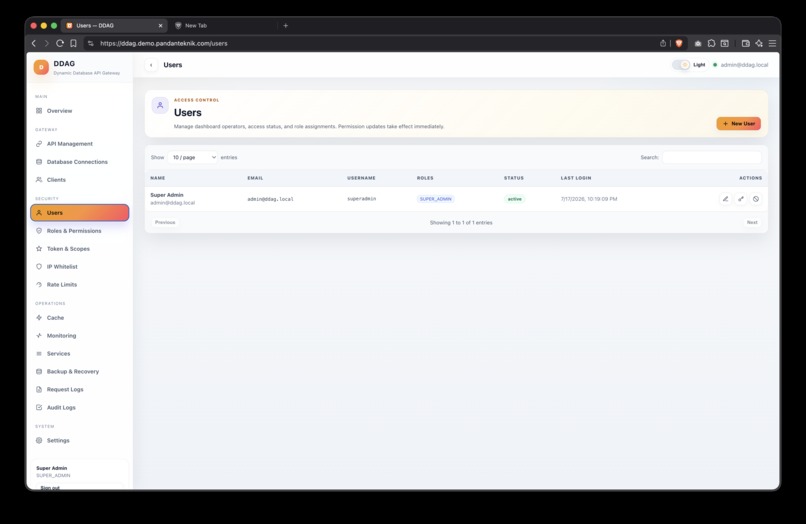Viewport: 806px width, 524px height.
Task: Click the admin@ddag.local account label in header
Action: point(744,65)
